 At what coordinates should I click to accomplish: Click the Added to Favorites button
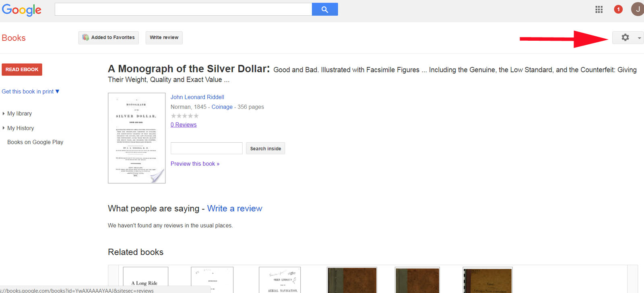pyautogui.click(x=109, y=37)
